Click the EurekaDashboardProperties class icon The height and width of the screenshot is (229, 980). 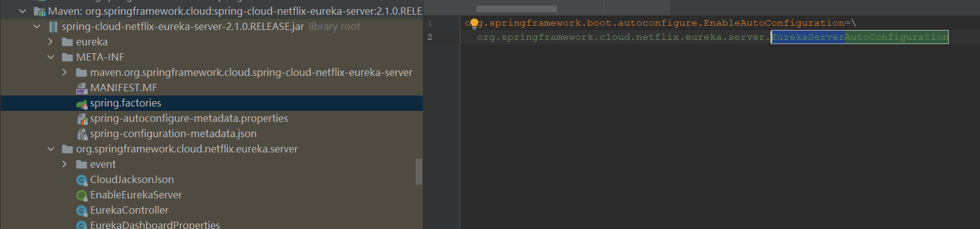click(82, 225)
